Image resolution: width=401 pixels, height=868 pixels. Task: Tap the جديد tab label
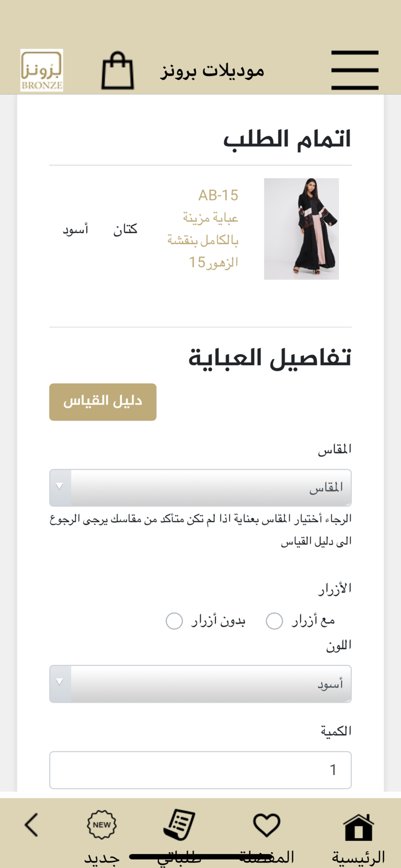click(x=102, y=858)
